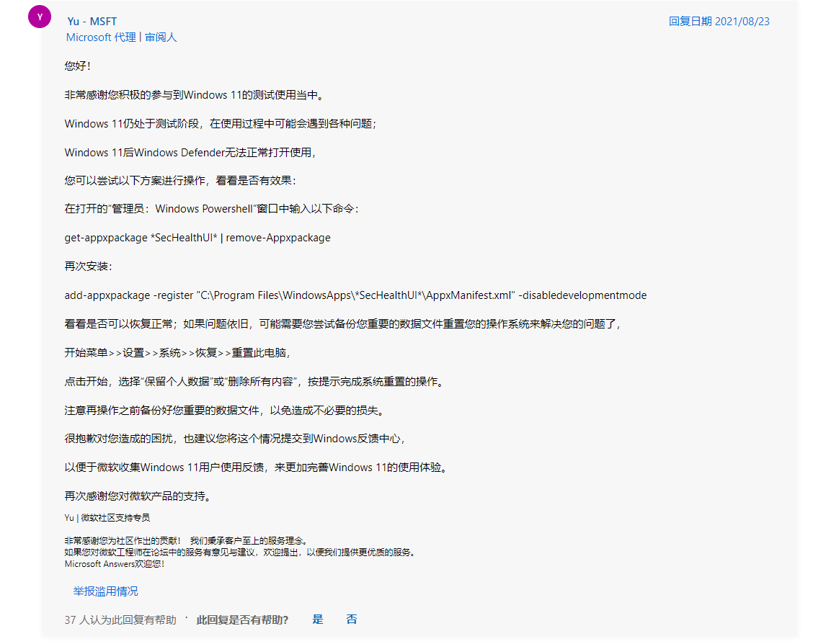Click the Microsoft 代理 label
This screenshot has width=821, height=644.
tap(100, 37)
